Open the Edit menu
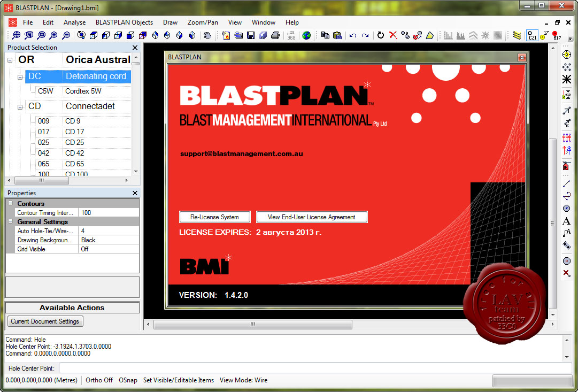Viewport: 578px width, 392px height. 48,22
